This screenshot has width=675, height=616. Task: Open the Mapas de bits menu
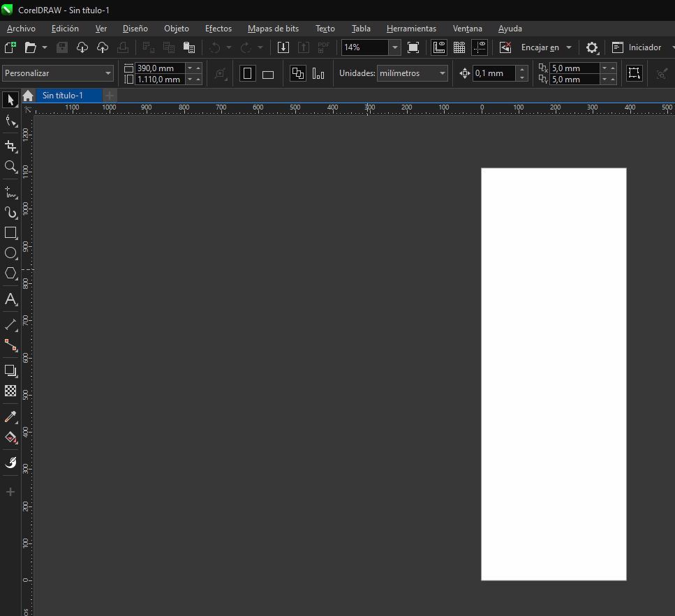coord(273,29)
